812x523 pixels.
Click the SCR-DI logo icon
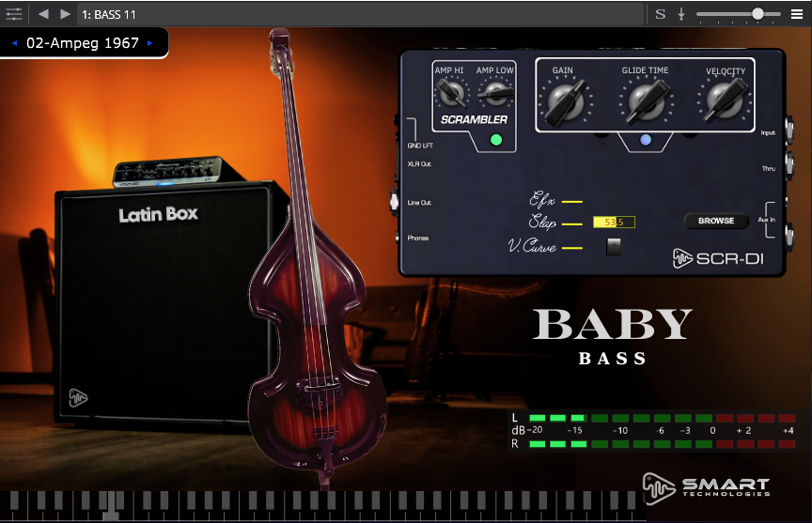click(682, 258)
